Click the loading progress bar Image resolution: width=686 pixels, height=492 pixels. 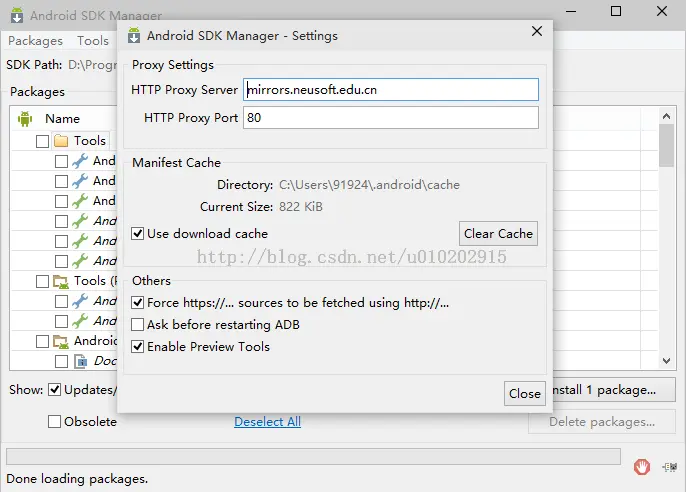coord(313,456)
